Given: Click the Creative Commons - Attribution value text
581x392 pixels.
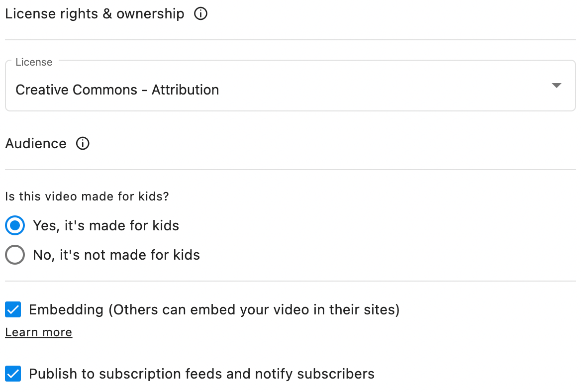Looking at the screenshot, I should [117, 90].
